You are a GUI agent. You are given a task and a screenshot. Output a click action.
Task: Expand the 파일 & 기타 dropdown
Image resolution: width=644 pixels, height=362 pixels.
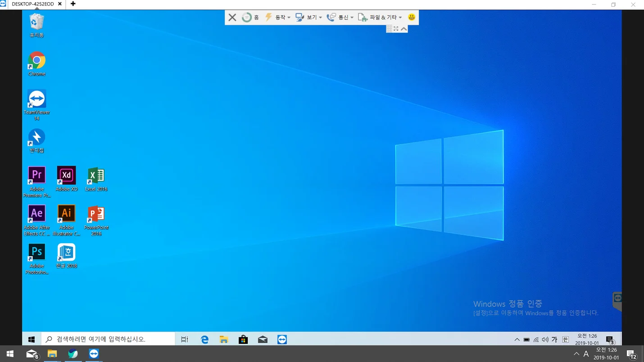[x=380, y=18]
